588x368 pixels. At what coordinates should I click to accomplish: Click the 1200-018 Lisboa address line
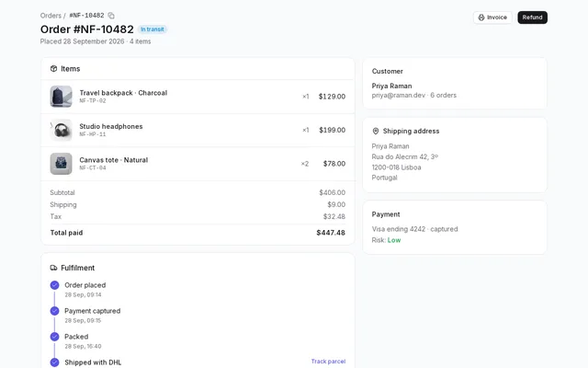point(396,167)
